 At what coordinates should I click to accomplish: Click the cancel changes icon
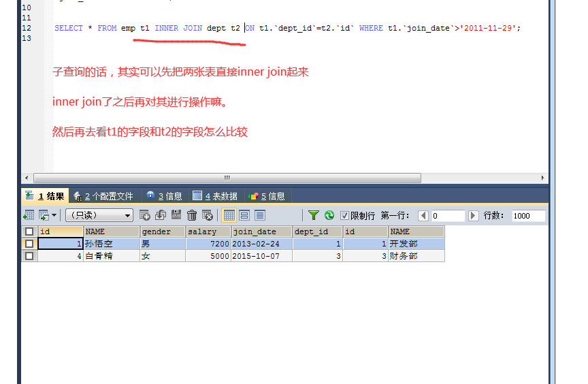click(x=208, y=215)
